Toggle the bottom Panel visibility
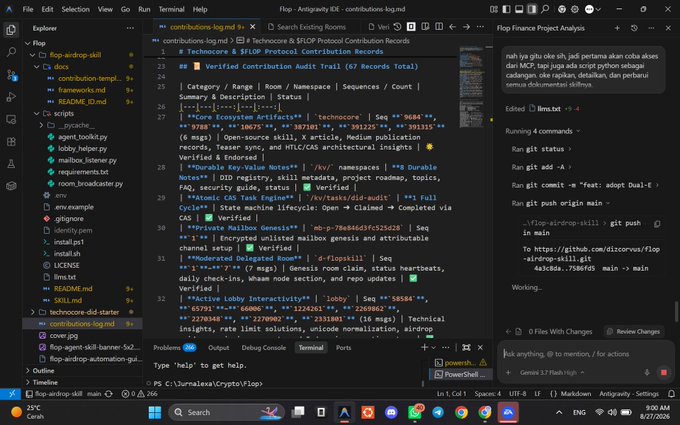The height and width of the screenshot is (425, 680). (x=519, y=9)
